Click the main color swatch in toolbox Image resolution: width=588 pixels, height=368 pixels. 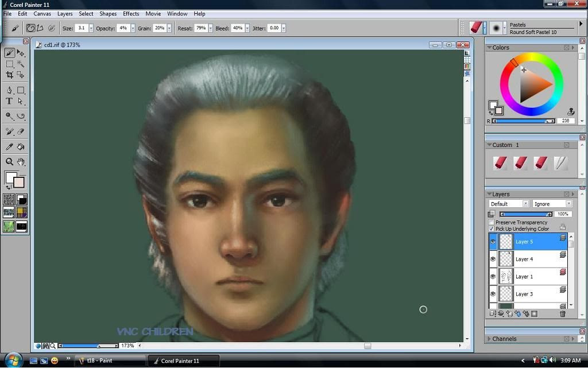point(10,177)
